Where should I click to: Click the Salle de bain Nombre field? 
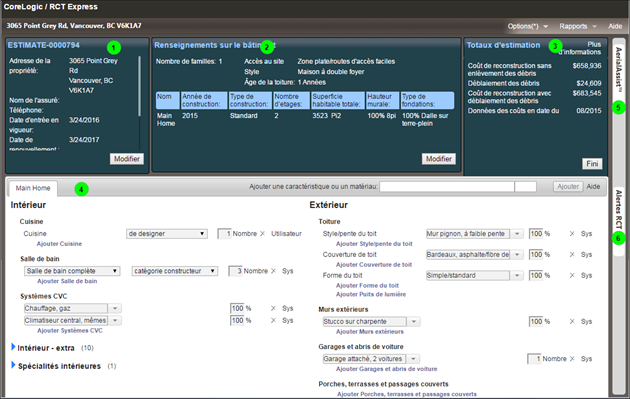235,271
